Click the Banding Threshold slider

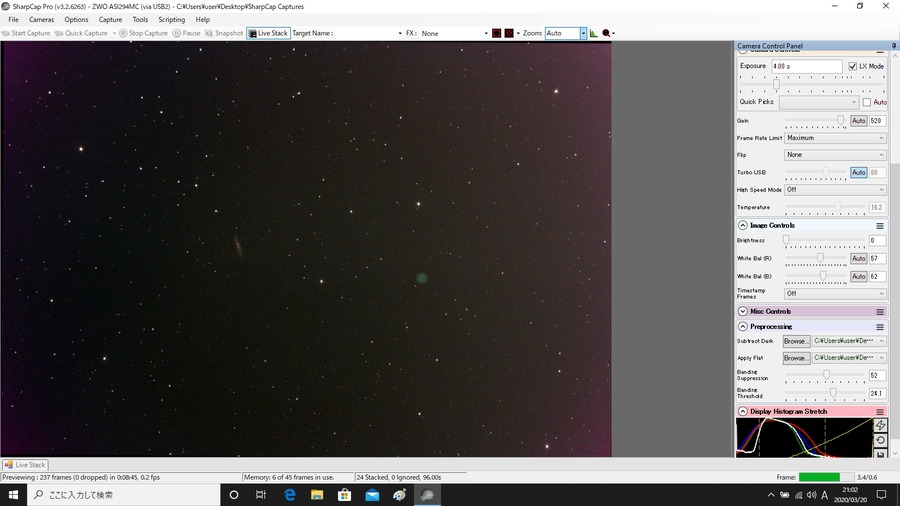[825, 394]
